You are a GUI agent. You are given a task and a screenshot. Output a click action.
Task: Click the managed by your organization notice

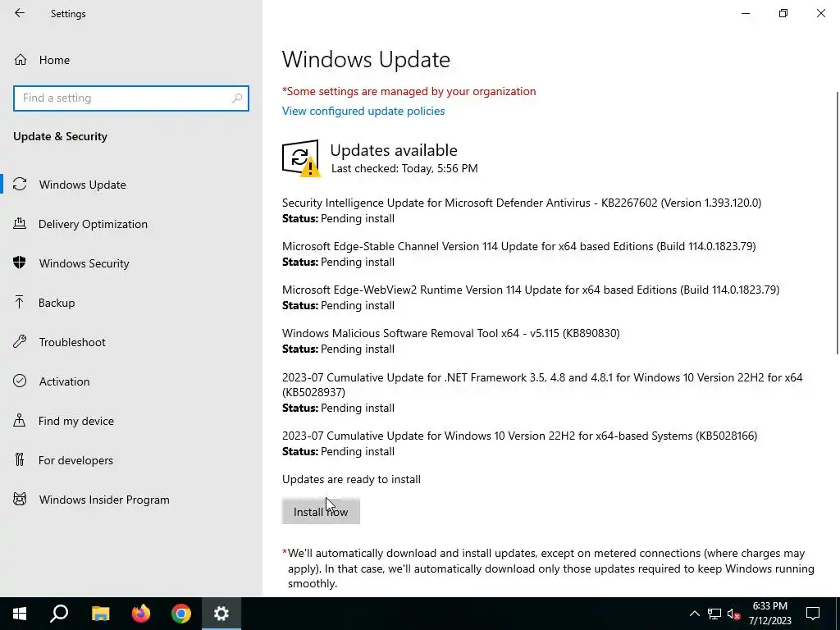(x=409, y=91)
